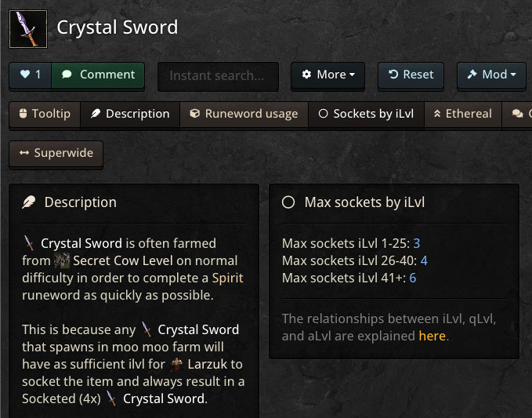Click the heart favorite button

[x=31, y=75]
